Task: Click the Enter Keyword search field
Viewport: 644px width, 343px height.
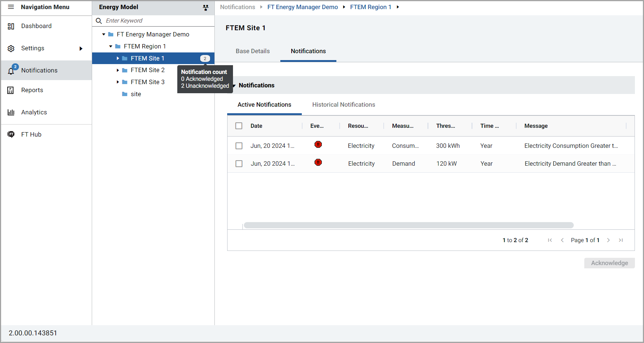Action: pos(157,21)
